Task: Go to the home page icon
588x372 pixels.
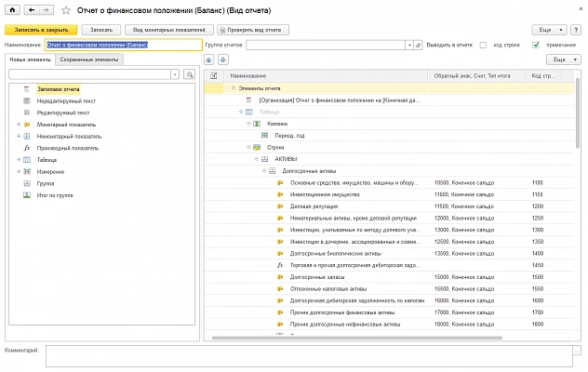Action: [x=12, y=10]
